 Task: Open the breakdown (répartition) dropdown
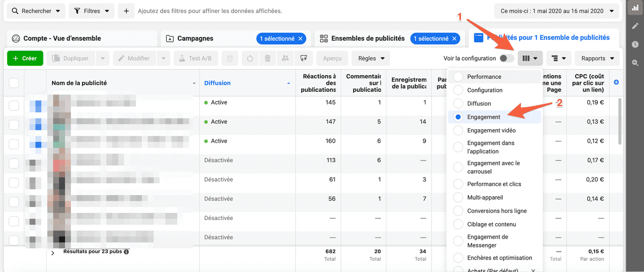[x=558, y=58]
